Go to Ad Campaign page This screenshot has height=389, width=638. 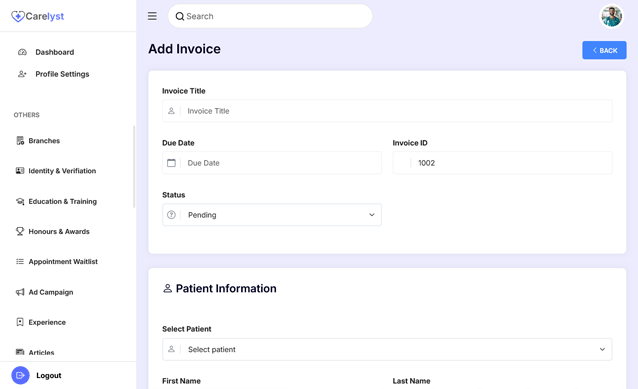[51, 292]
